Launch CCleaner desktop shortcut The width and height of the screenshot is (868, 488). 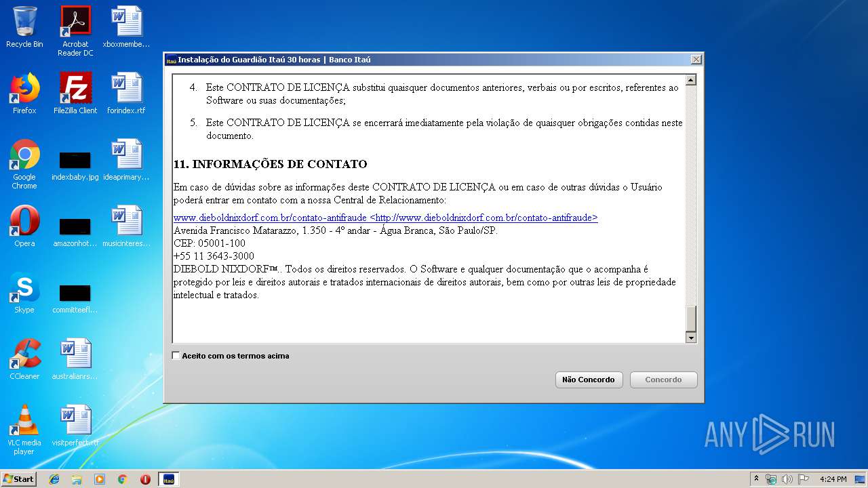[x=24, y=359]
